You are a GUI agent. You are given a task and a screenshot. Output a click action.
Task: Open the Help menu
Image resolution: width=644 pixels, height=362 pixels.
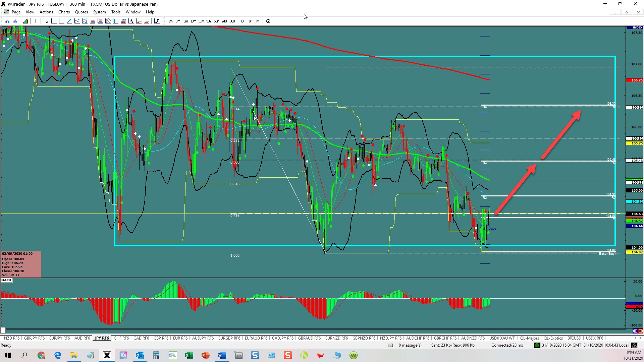pyautogui.click(x=150, y=12)
